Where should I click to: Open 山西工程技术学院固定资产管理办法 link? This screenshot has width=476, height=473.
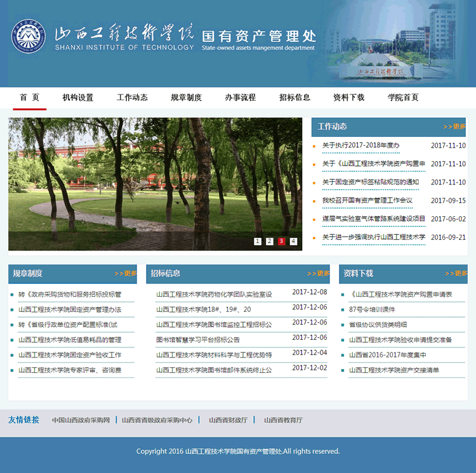point(70,309)
